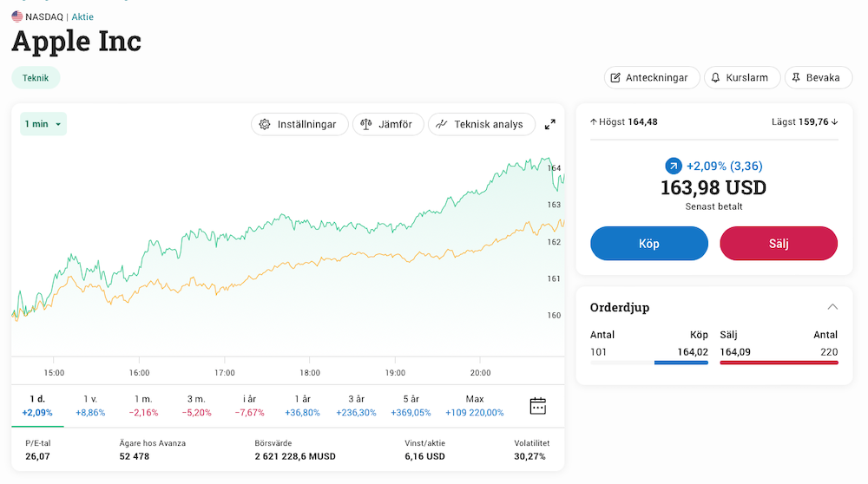Open the calendar date range picker
This screenshot has height=484, width=868.
pos(538,405)
